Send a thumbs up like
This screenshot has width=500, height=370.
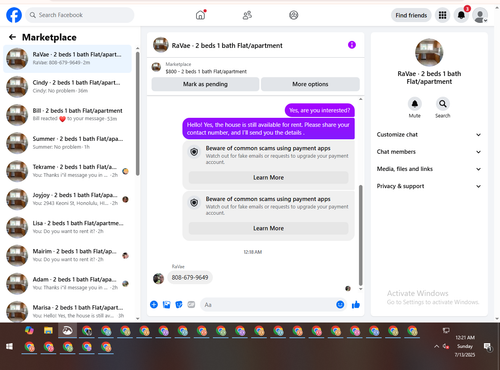pyautogui.click(x=356, y=304)
